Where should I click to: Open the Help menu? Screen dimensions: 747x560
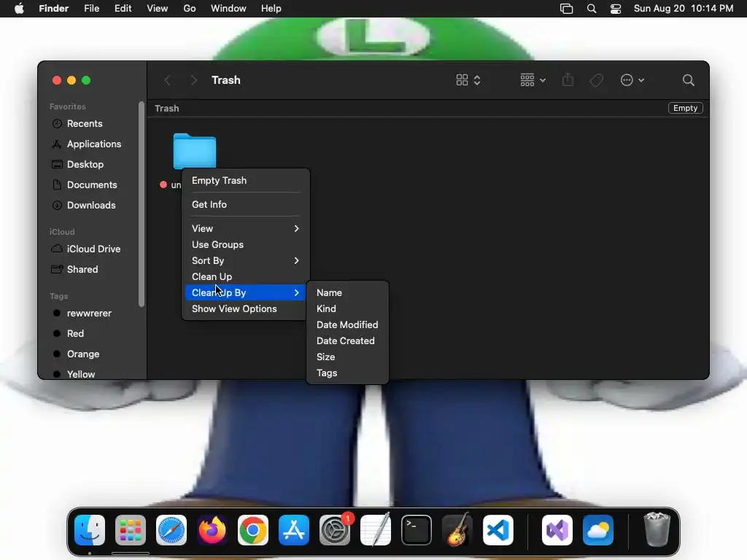coord(271,9)
